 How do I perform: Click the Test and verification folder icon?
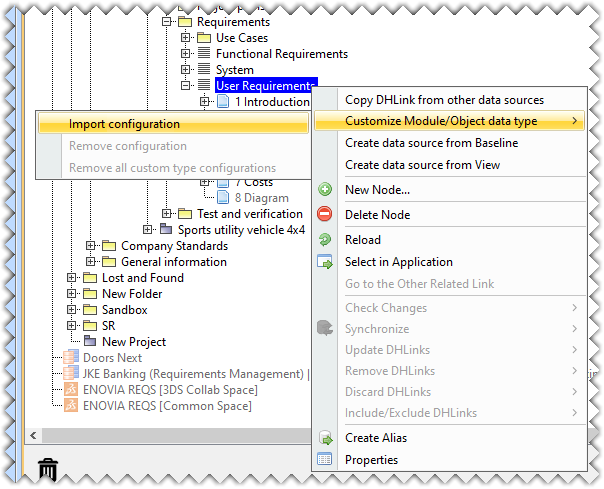[x=185, y=213]
